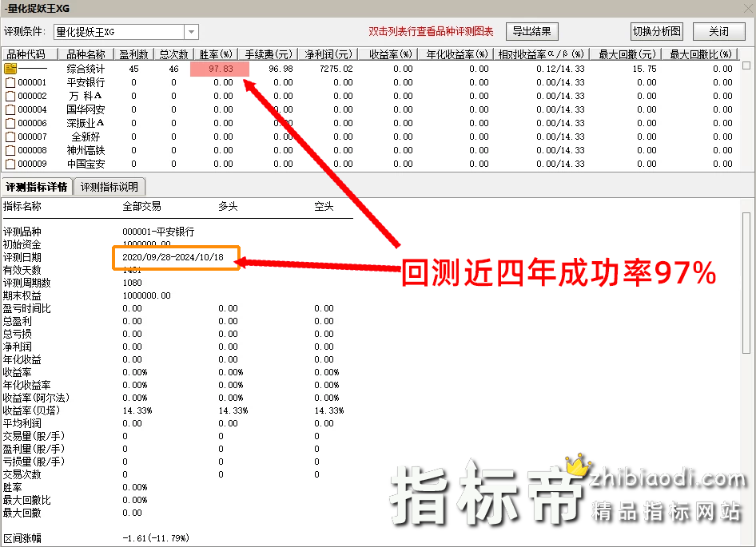Select the 综合统计 row name
Image resolution: width=756 pixels, height=547 pixels.
[86, 69]
